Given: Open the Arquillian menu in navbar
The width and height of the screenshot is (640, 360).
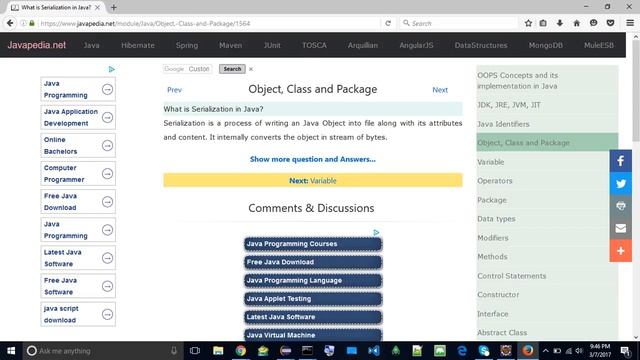Looking at the screenshot, I should 363,45.
